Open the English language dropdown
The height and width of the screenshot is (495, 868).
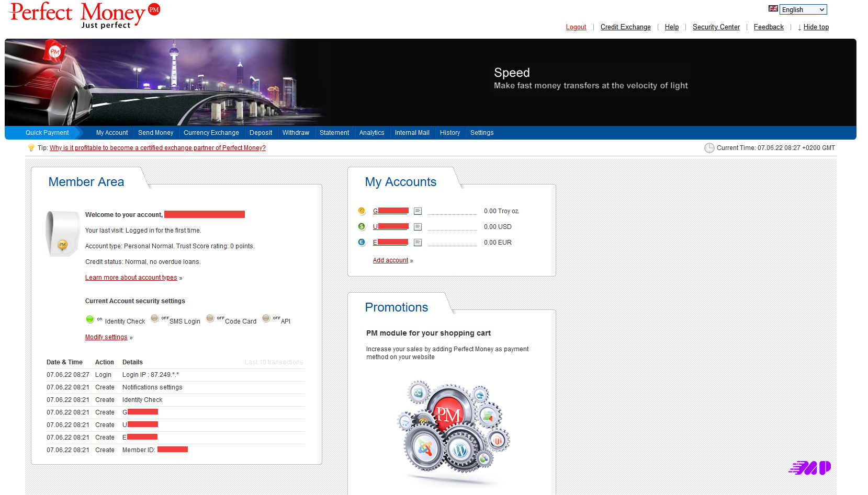tap(803, 9)
